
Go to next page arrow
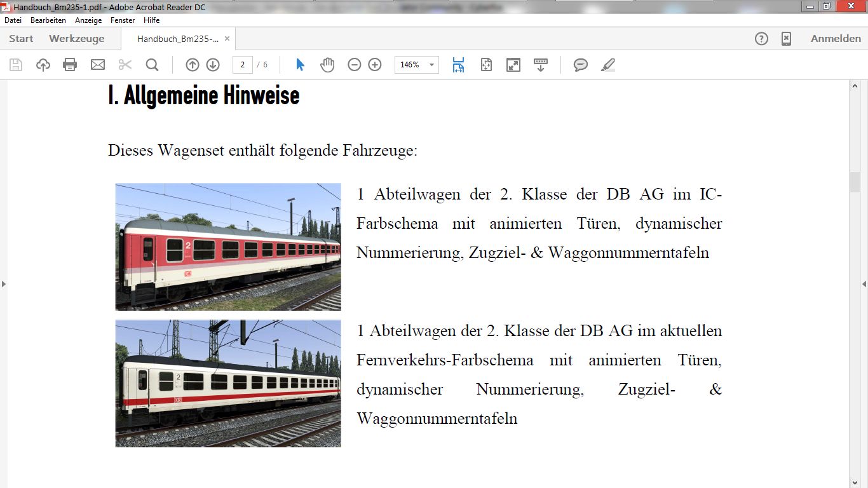(x=213, y=65)
